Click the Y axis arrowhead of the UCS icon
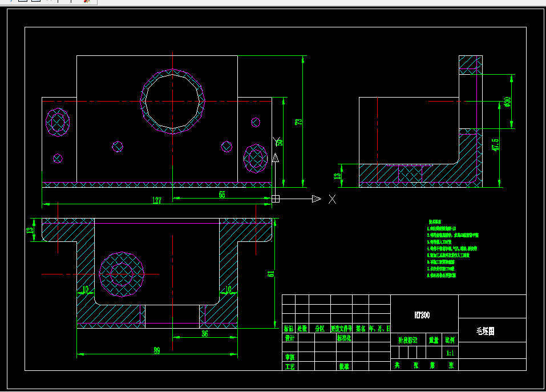This screenshot has height=392, width=546. 276,157
